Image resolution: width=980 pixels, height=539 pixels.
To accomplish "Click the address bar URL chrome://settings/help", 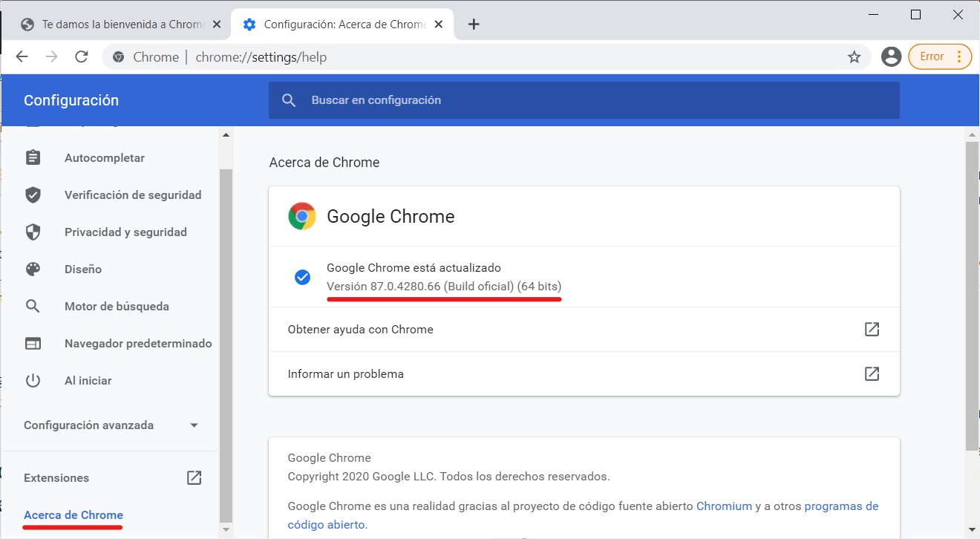I will coord(261,57).
